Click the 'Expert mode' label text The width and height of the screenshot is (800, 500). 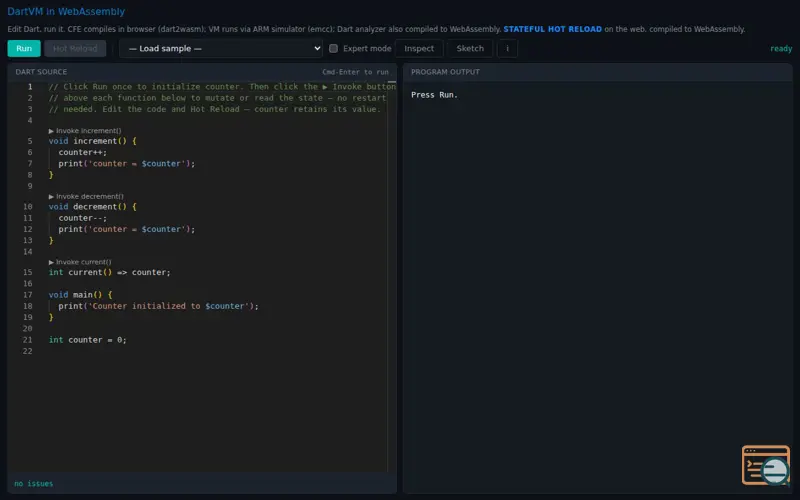click(367, 48)
